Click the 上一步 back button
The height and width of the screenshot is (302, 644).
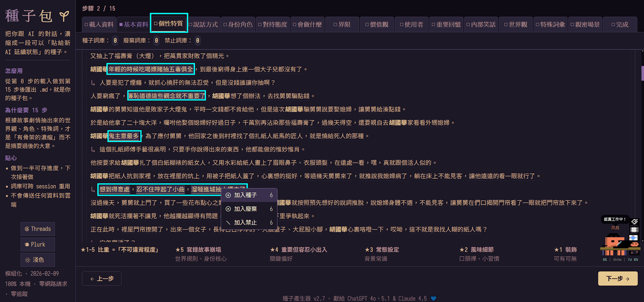pos(102,279)
